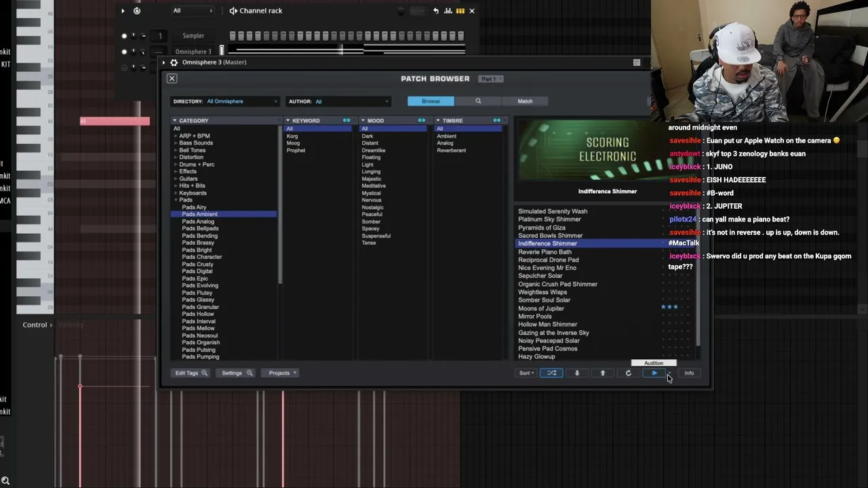Collapse the Pads category
Viewport: 868px width, 488px height.
click(176, 200)
